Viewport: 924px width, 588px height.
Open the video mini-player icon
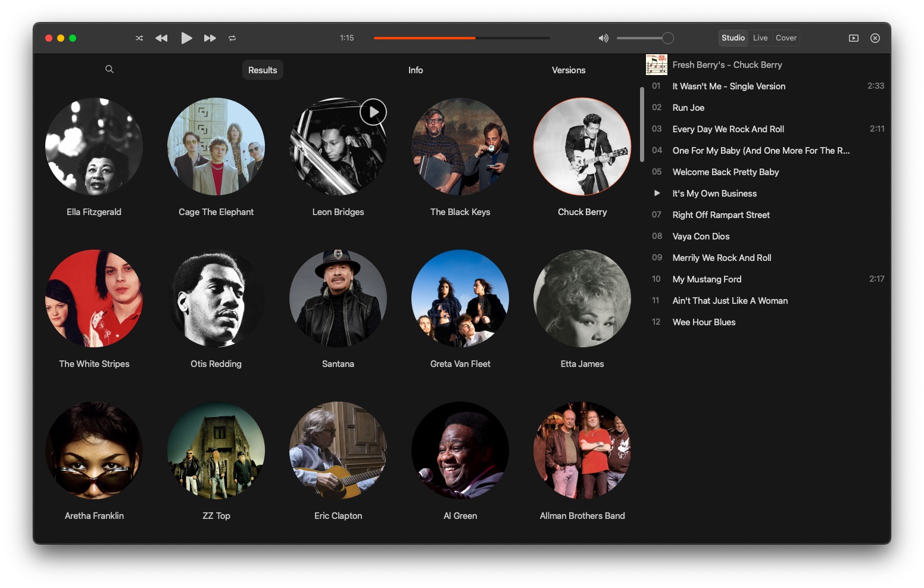[x=854, y=38]
